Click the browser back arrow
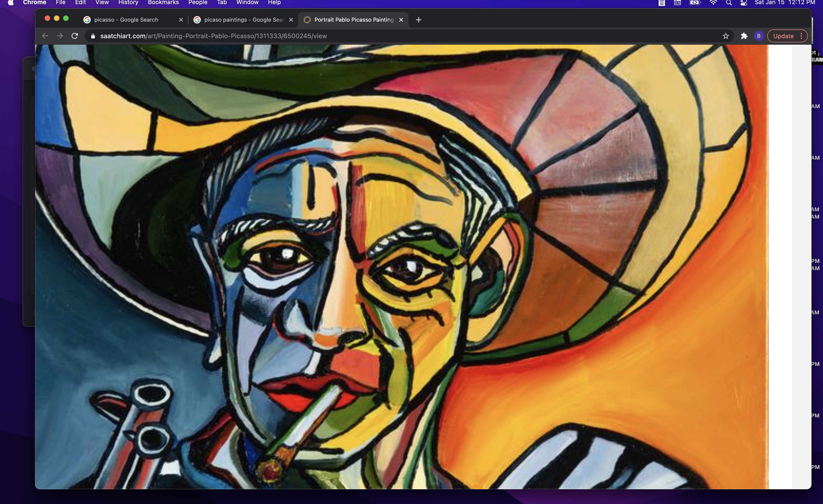This screenshot has width=823, height=504. click(x=45, y=36)
